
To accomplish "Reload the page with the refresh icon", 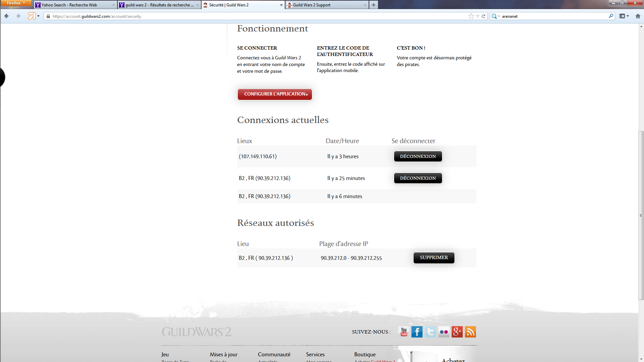I will pos(484,16).
